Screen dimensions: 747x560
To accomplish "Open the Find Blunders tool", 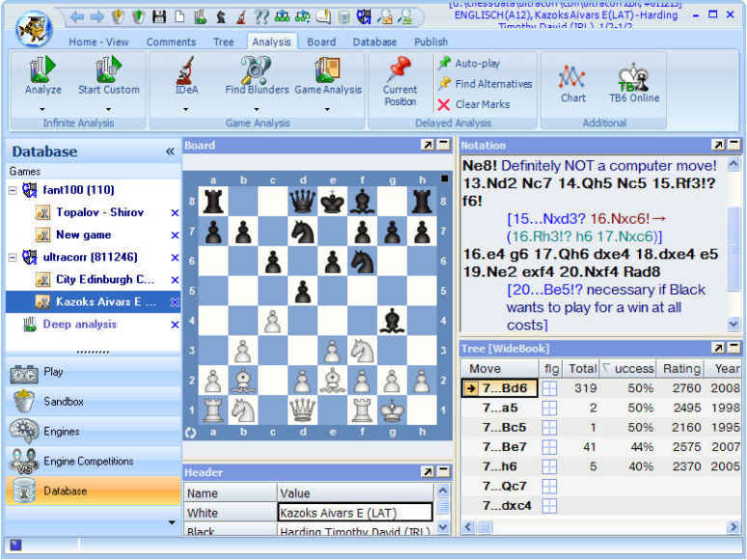I will 257,73.
